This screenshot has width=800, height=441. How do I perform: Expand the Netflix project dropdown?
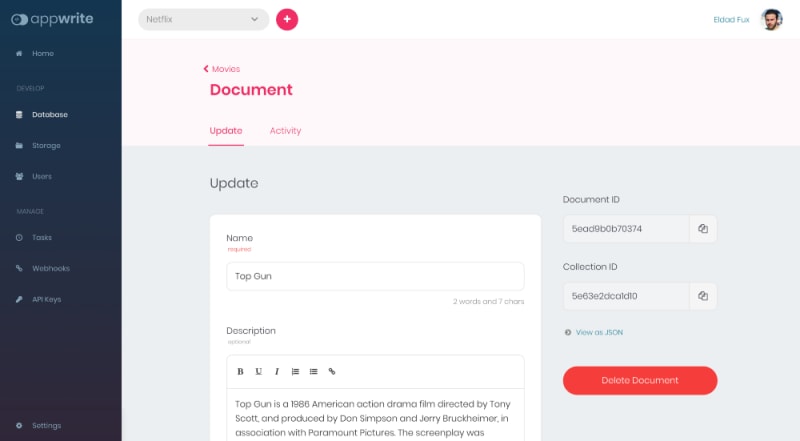click(x=203, y=19)
